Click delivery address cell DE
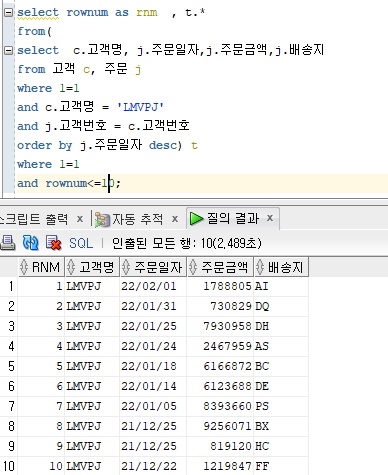 [281, 386]
